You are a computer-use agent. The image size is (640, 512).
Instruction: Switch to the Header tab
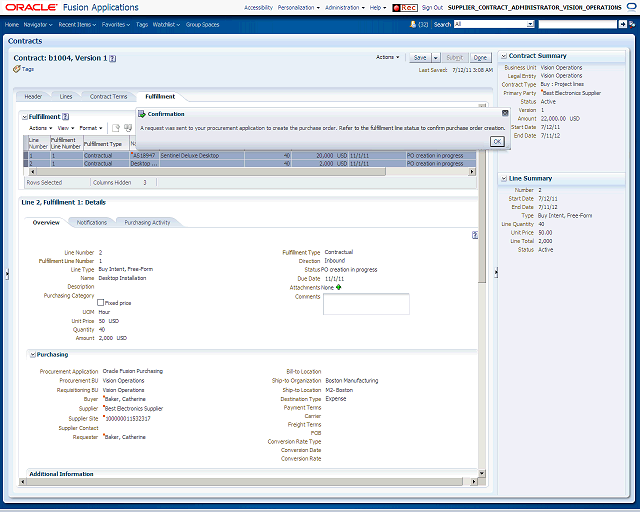(33, 97)
